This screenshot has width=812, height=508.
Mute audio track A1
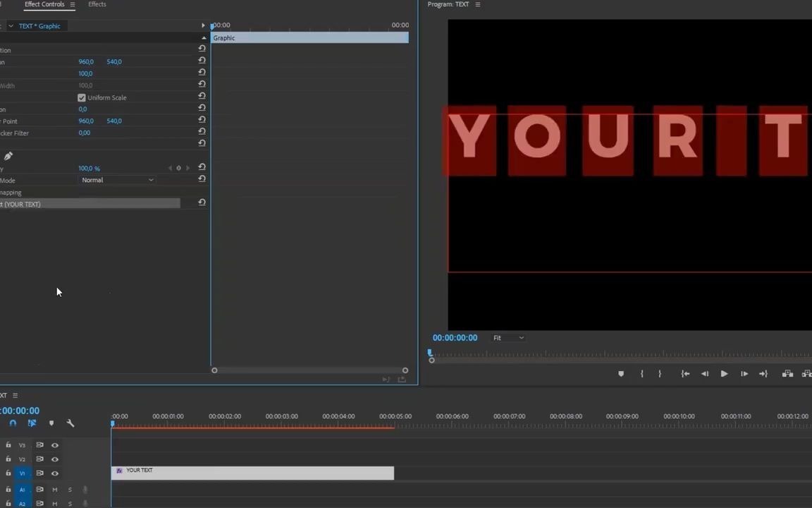pos(55,490)
